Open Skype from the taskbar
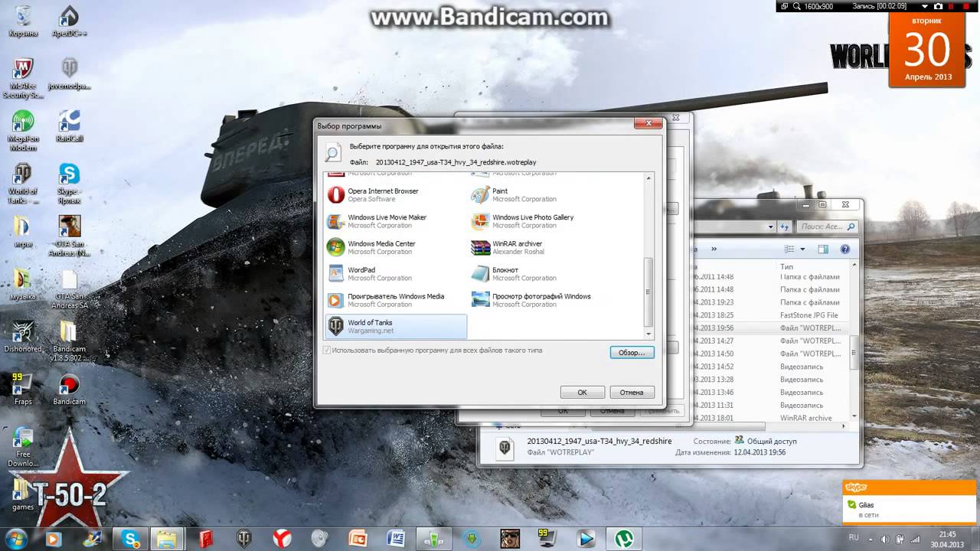 point(132,539)
